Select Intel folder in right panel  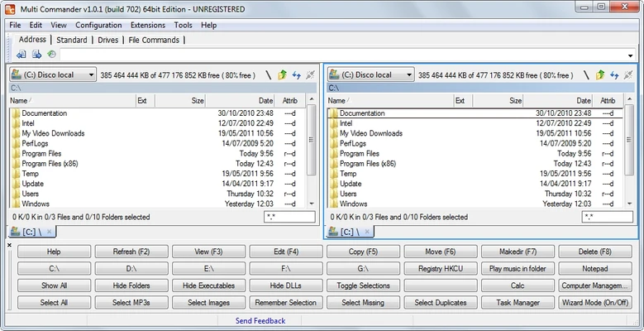click(475, 123)
